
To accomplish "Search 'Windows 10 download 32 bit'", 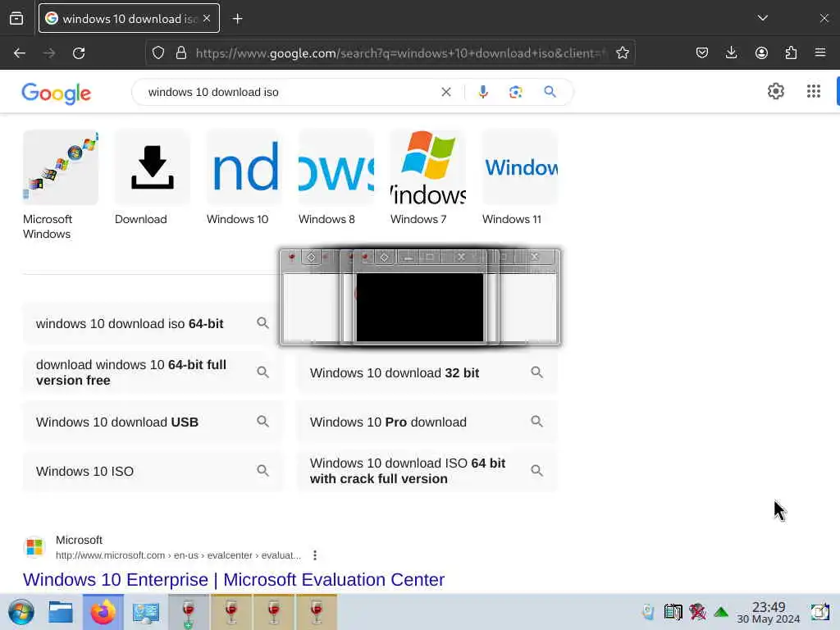I will click(x=427, y=372).
